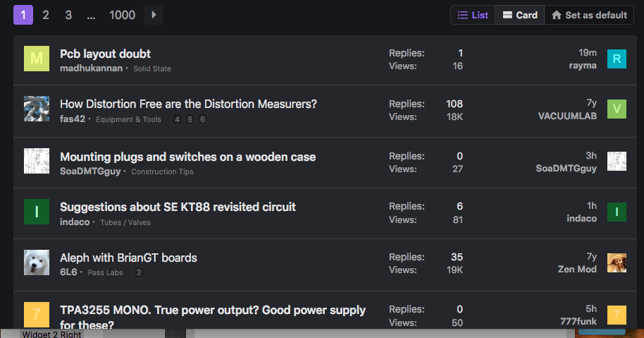Image resolution: width=644 pixels, height=338 pixels.
Task: Go to the next page using arrow
Action: pyautogui.click(x=154, y=15)
